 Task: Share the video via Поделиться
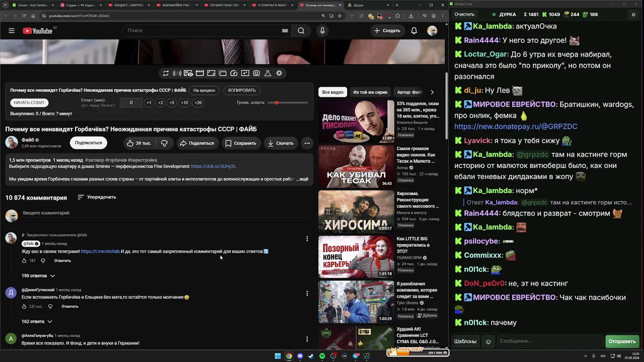pos(197,143)
